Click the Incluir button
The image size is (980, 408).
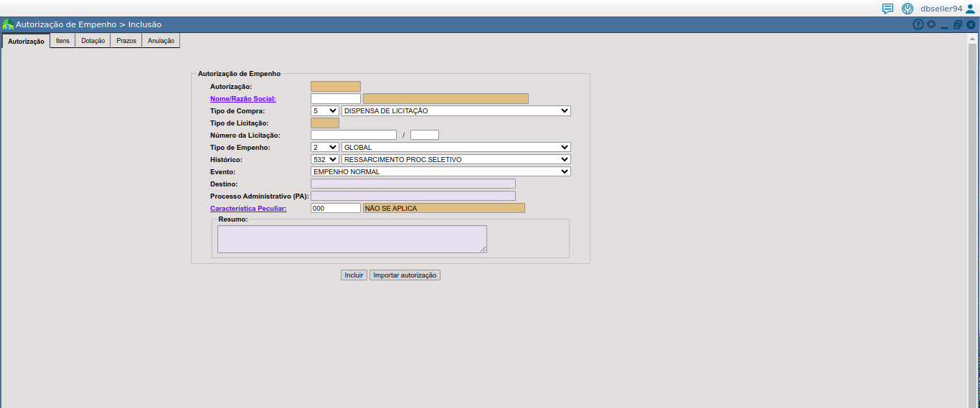click(x=354, y=275)
